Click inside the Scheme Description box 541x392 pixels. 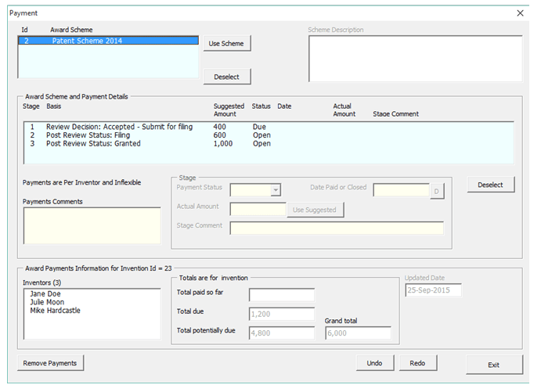(x=415, y=59)
